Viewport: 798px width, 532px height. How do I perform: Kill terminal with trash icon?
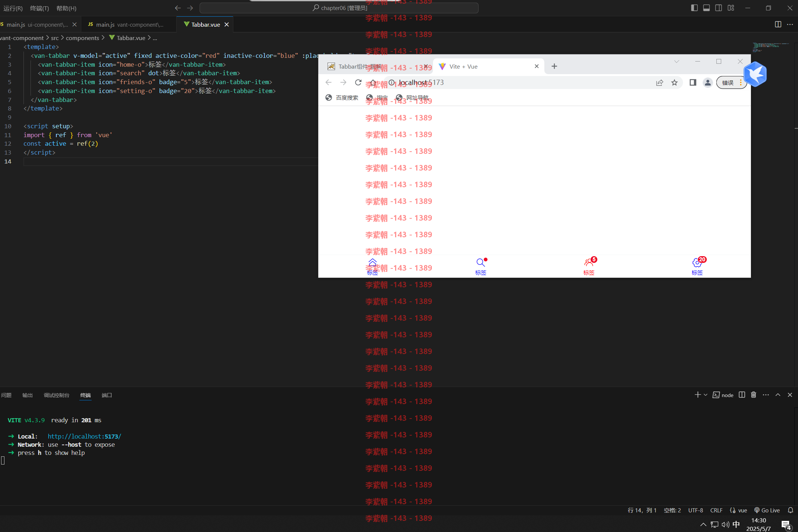tap(753, 395)
